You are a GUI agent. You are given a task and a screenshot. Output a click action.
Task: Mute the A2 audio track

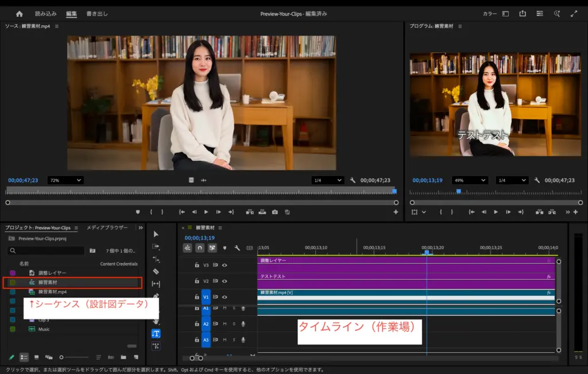click(x=225, y=324)
